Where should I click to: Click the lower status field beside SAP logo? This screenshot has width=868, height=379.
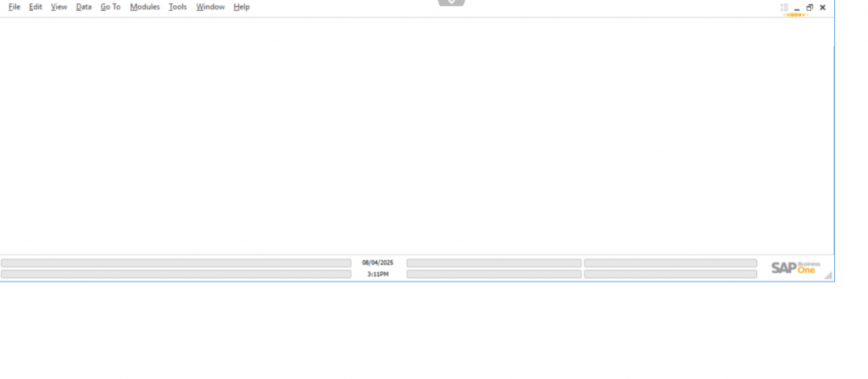pyautogui.click(x=670, y=274)
